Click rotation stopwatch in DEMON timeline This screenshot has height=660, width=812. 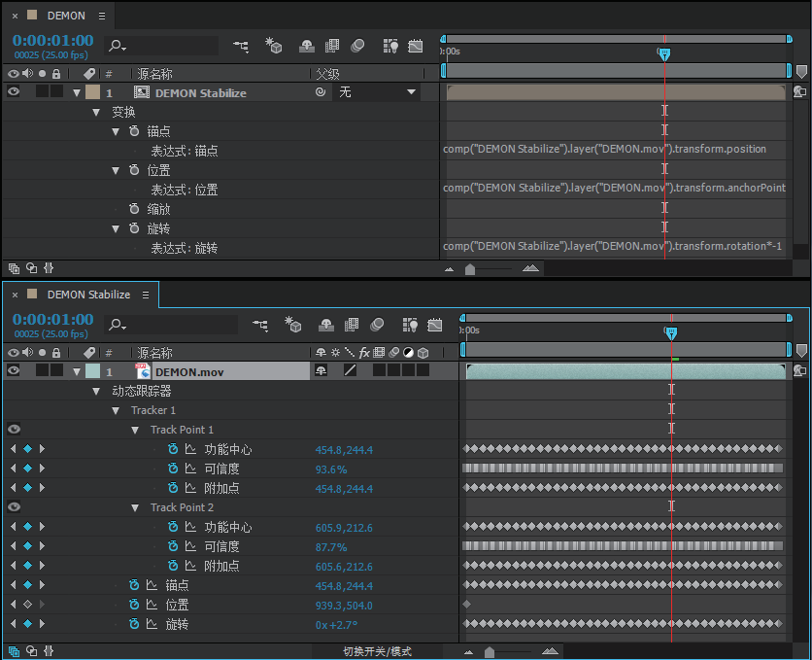134,228
